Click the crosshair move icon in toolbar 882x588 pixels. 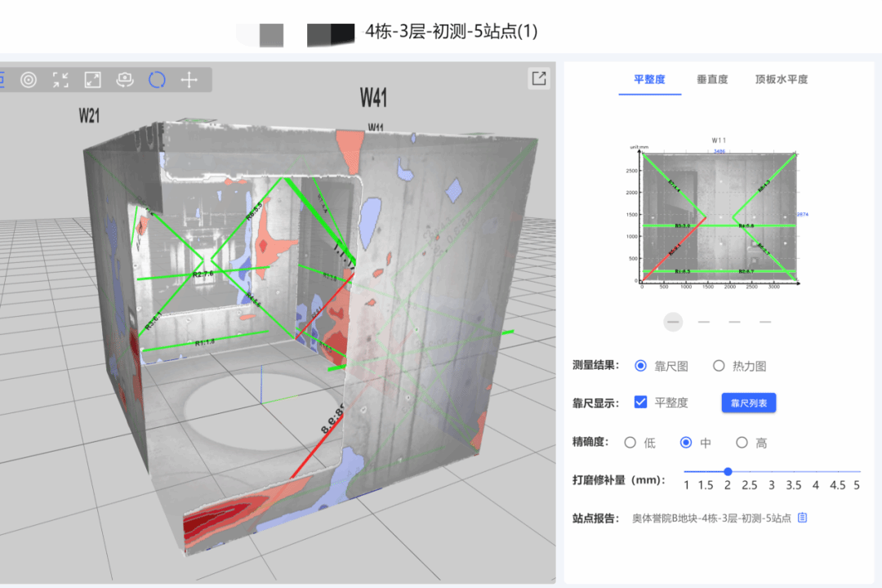tap(189, 79)
